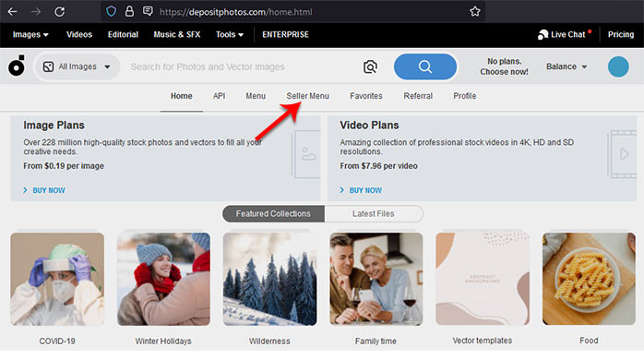Click the image placeholder icon in Image Plans
Image resolution: width=644 pixels, height=359 pixels.
click(x=307, y=154)
